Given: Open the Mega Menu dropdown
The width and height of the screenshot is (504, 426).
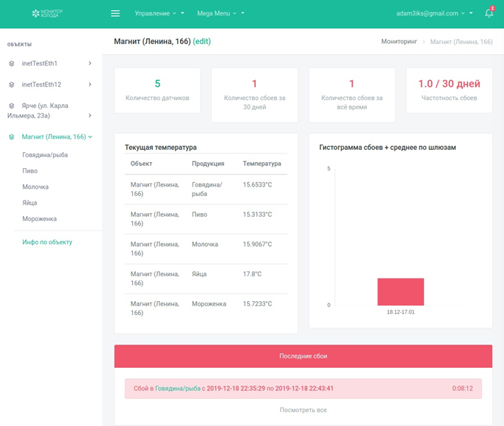Looking at the screenshot, I should (220, 13).
